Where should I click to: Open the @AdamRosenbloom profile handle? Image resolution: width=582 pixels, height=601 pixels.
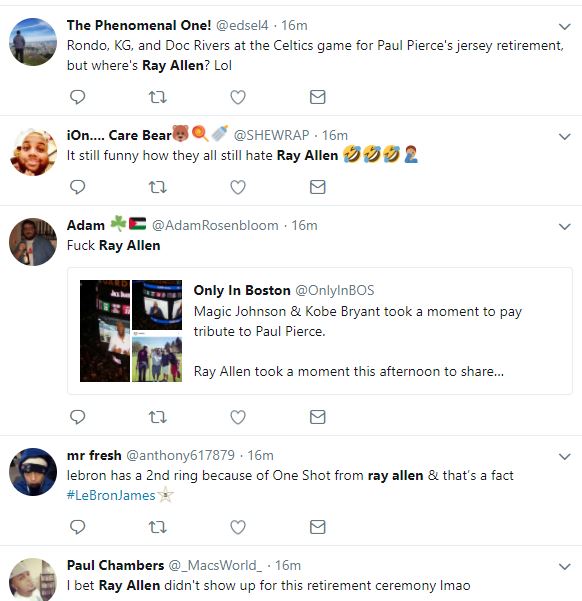click(215, 225)
